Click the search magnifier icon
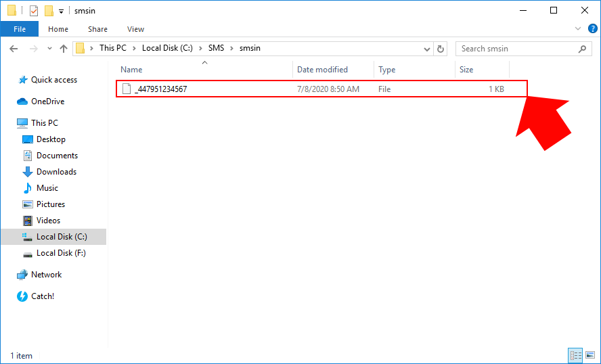Viewport: 601px width, 364px height. pos(582,49)
